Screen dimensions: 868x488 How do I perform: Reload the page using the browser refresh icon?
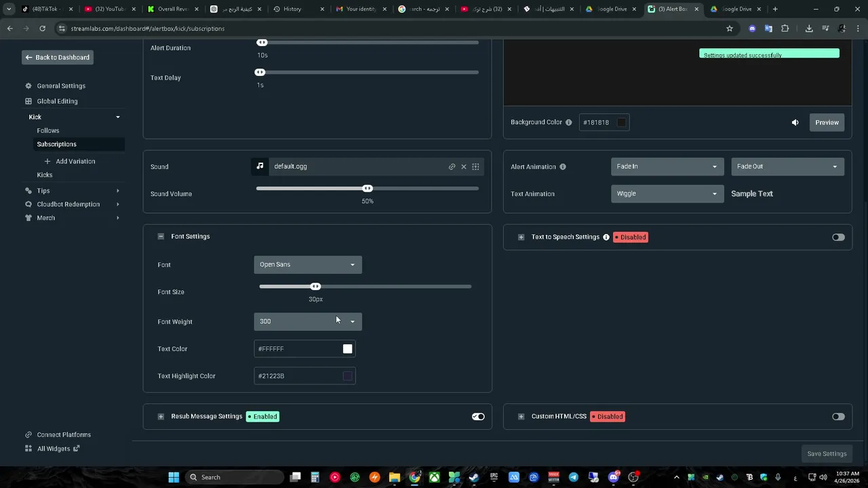point(42,28)
